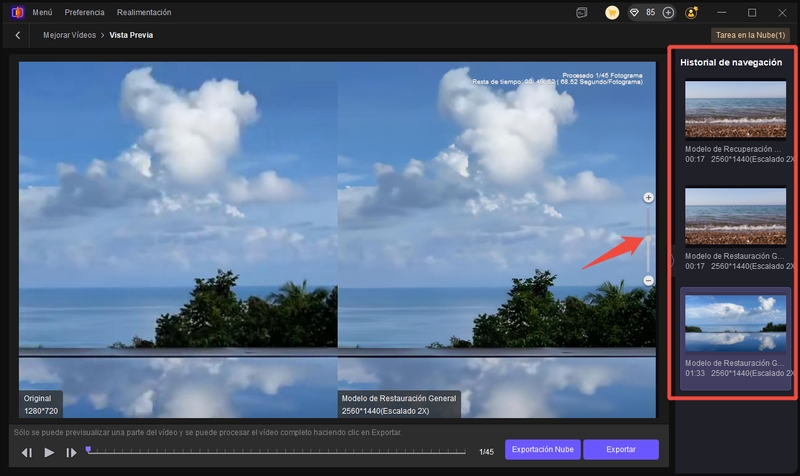This screenshot has height=476, width=800.
Task: Open Tarea en la Nube(1) tasks
Action: click(750, 35)
